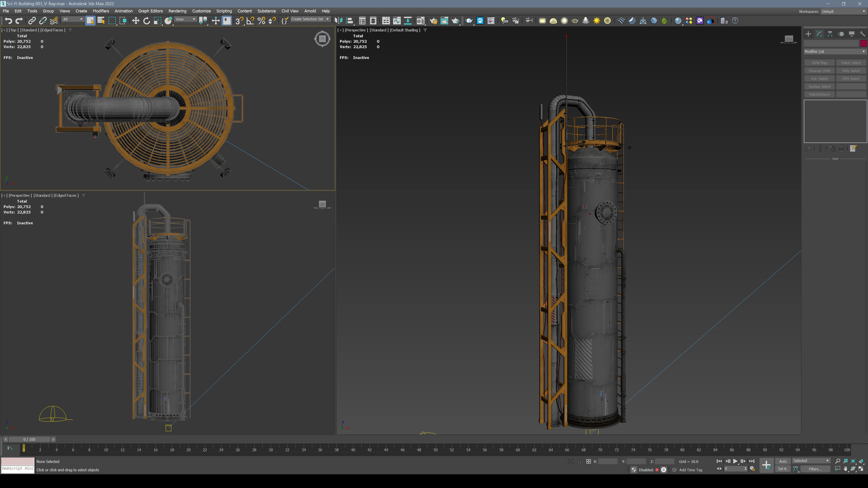Open the Modify command panel tab
This screenshot has height=488, width=868.
(x=819, y=34)
